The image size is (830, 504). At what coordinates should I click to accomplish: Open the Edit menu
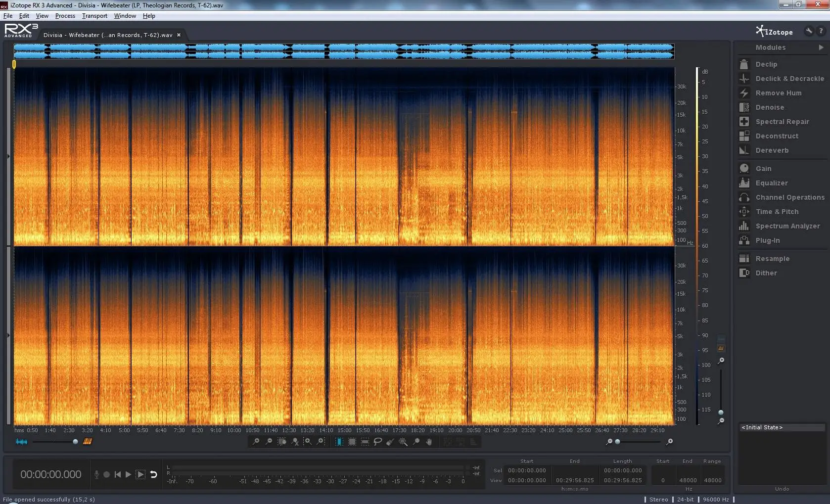coord(24,16)
